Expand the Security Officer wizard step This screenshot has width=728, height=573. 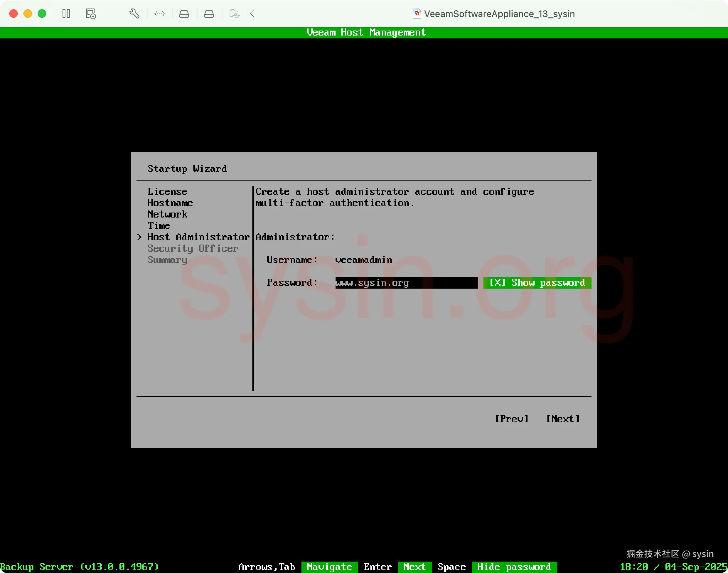(192, 248)
